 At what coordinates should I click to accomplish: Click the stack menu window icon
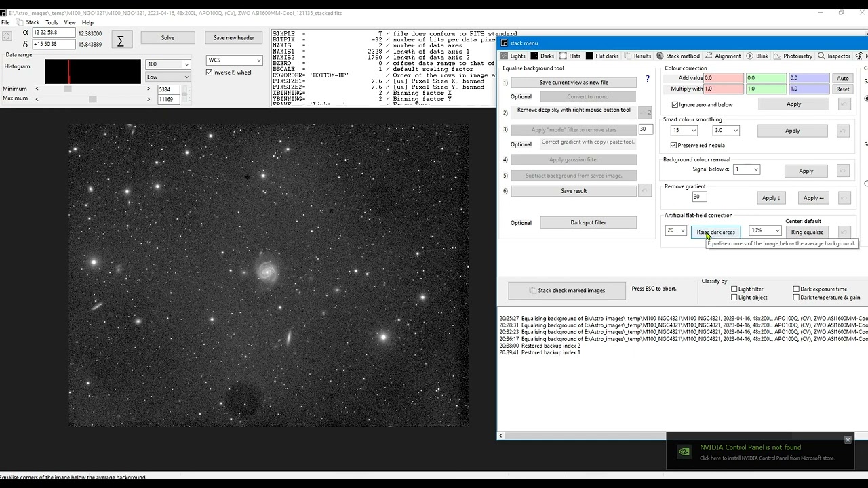point(504,43)
